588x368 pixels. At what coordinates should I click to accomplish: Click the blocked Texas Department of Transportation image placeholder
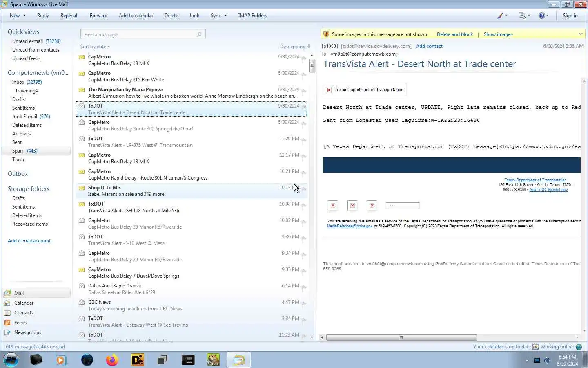pos(365,90)
